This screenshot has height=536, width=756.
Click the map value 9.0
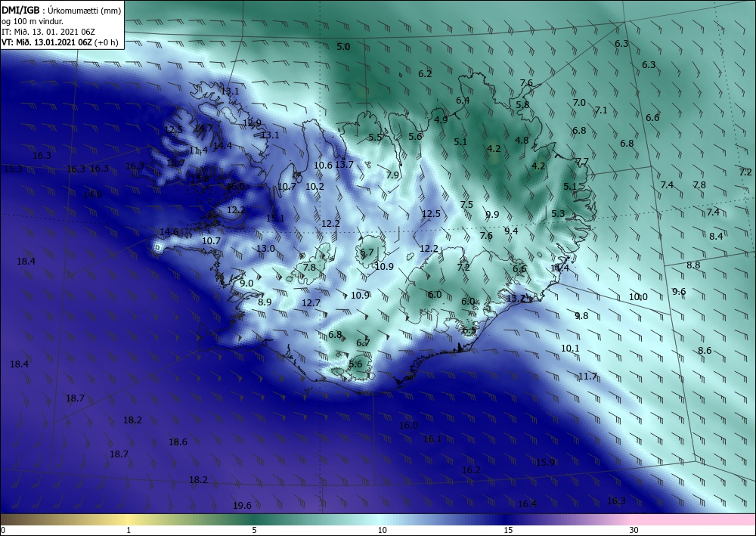click(246, 283)
